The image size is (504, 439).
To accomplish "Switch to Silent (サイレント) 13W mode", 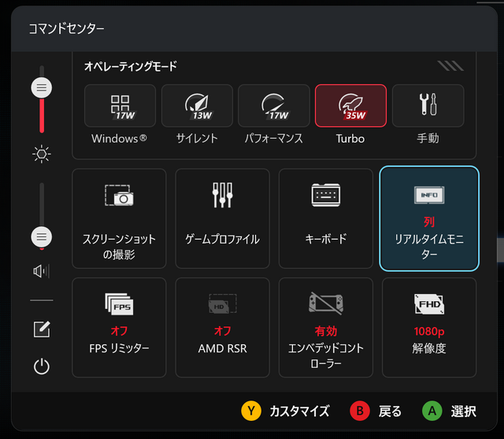I will pyautogui.click(x=197, y=106).
